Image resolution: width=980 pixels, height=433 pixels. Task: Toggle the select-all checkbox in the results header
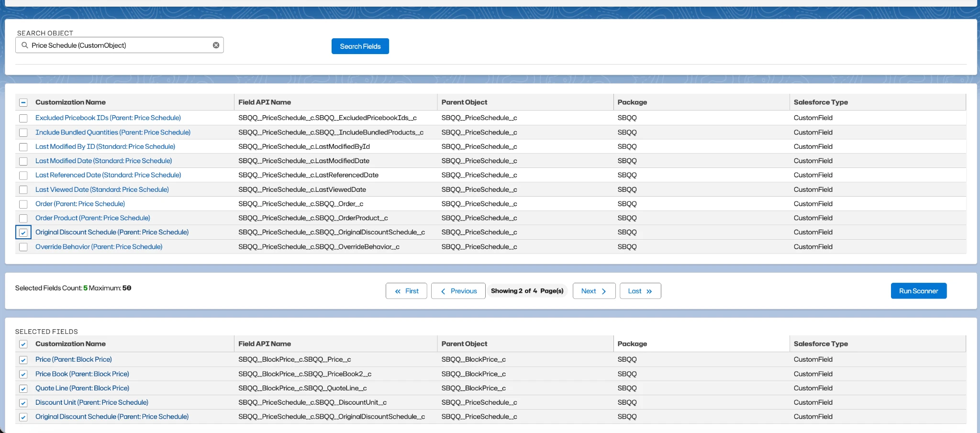coord(23,102)
